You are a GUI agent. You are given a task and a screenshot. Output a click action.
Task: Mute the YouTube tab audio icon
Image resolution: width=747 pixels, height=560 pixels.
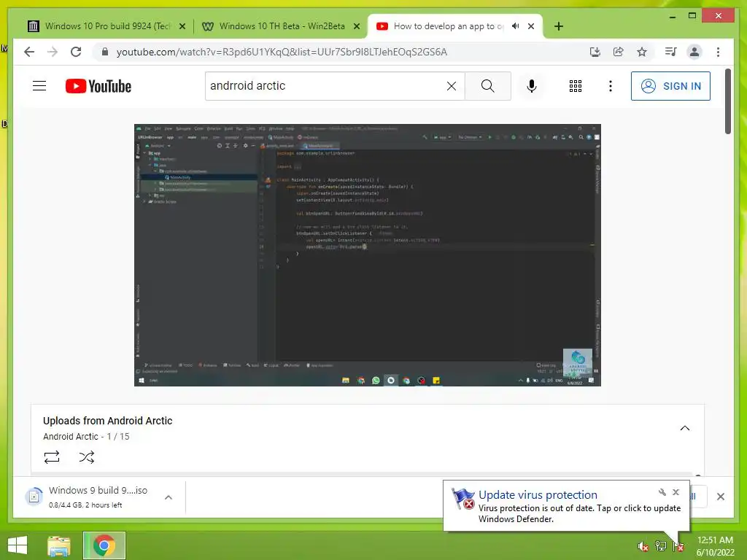(516, 26)
